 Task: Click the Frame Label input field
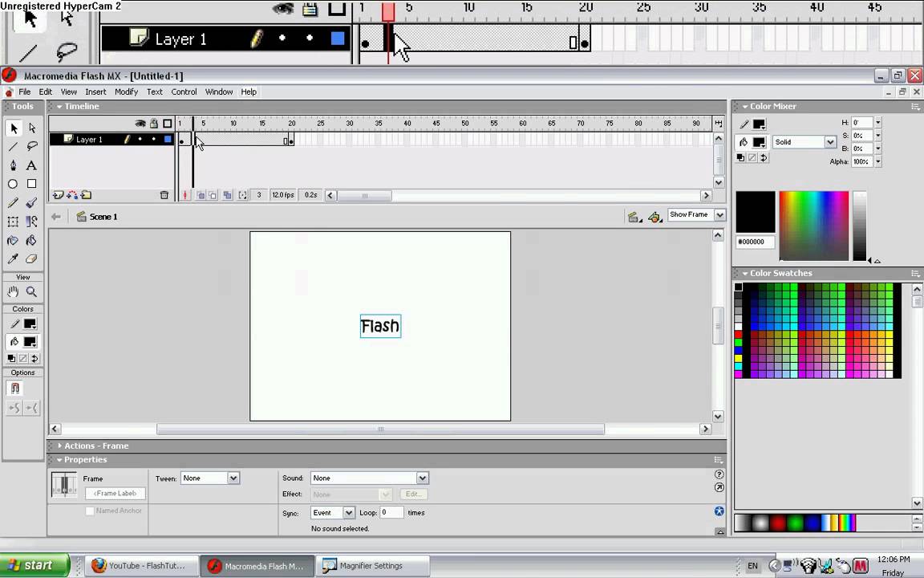pyautogui.click(x=115, y=493)
